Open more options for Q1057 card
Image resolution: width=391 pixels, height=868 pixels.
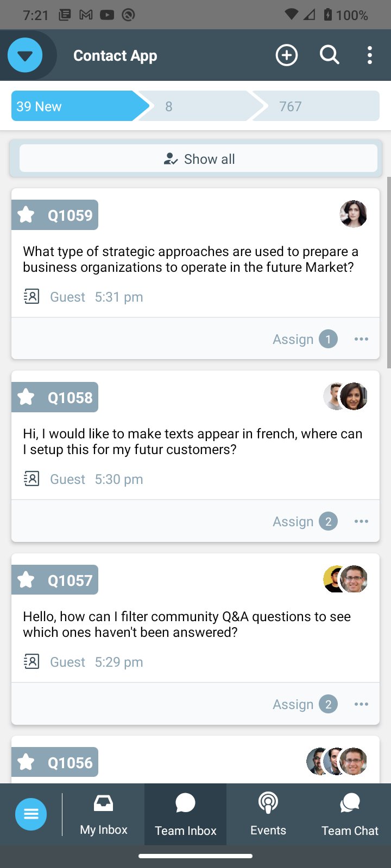coord(361,704)
